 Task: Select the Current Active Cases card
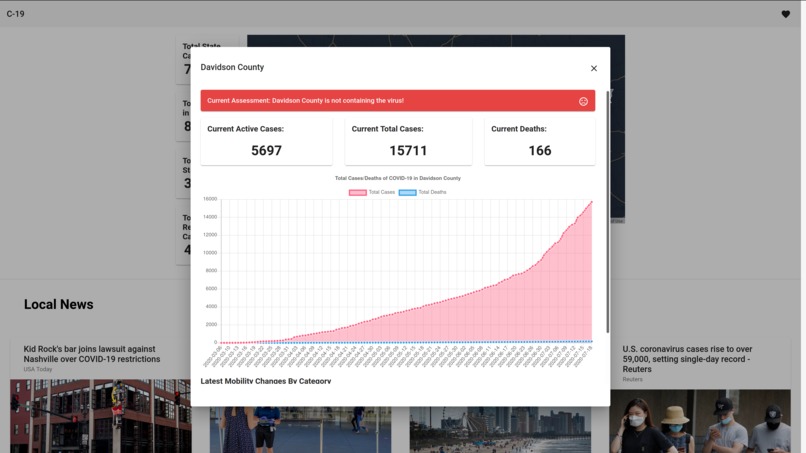point(266,141)
